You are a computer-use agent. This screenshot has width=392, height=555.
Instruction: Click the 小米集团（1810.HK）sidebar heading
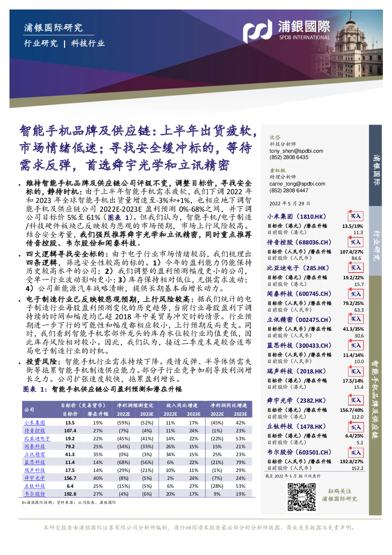tap(297, 217)
